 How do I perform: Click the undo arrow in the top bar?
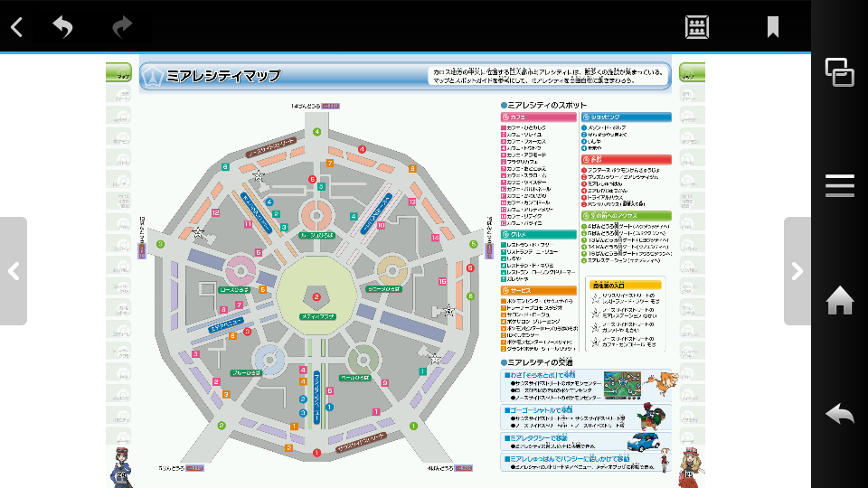click(62, 26)
